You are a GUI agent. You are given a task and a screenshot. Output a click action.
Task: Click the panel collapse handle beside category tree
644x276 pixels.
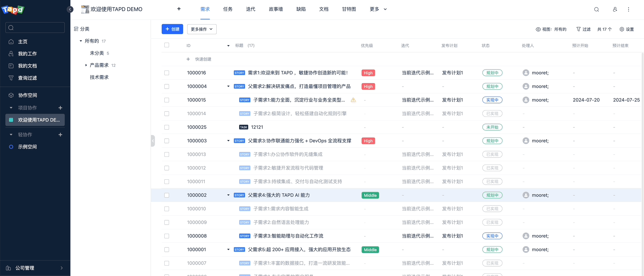click(x=153, y=141)
